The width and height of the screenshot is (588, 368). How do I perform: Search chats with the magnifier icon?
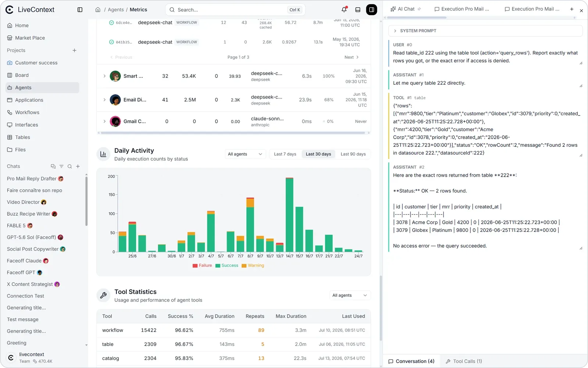click(x=69, y=166)
